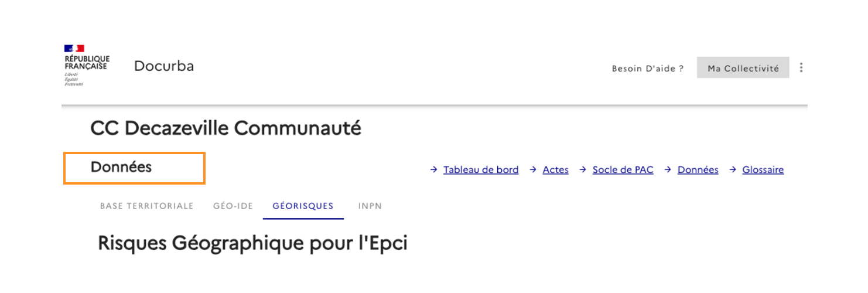Image resolution: width=868 pixels, height=293 pixels.
Task: Navigate to the Socle de PAC link
Action: 623,170
